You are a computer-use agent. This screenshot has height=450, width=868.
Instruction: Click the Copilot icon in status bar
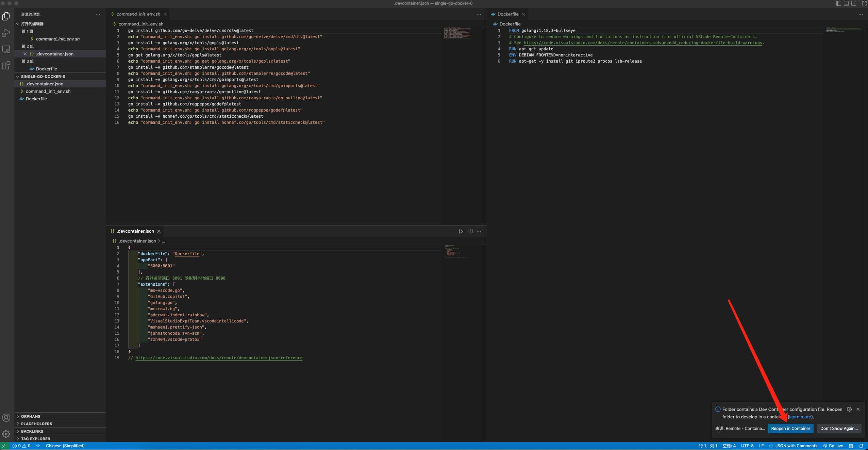pos(852,446)
